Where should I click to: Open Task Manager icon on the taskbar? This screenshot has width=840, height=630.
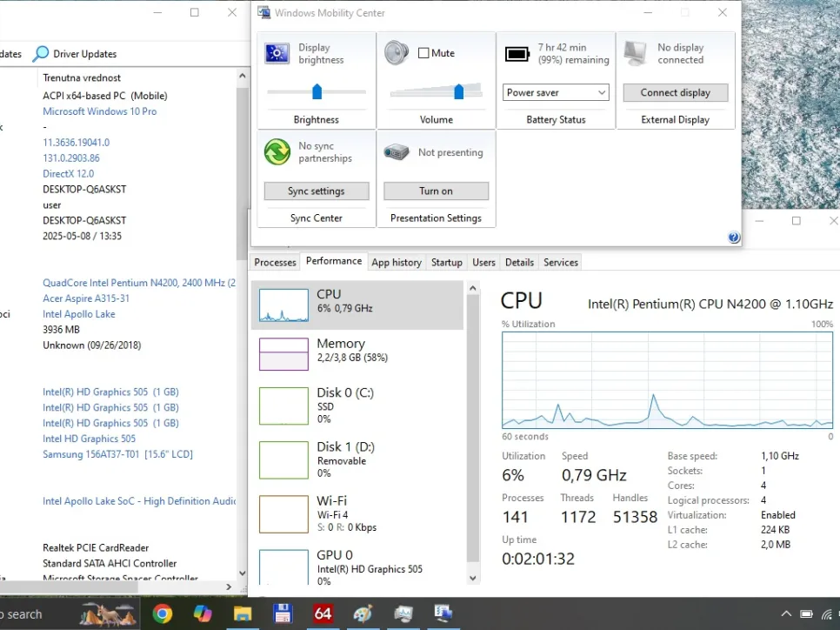point(403,613)
